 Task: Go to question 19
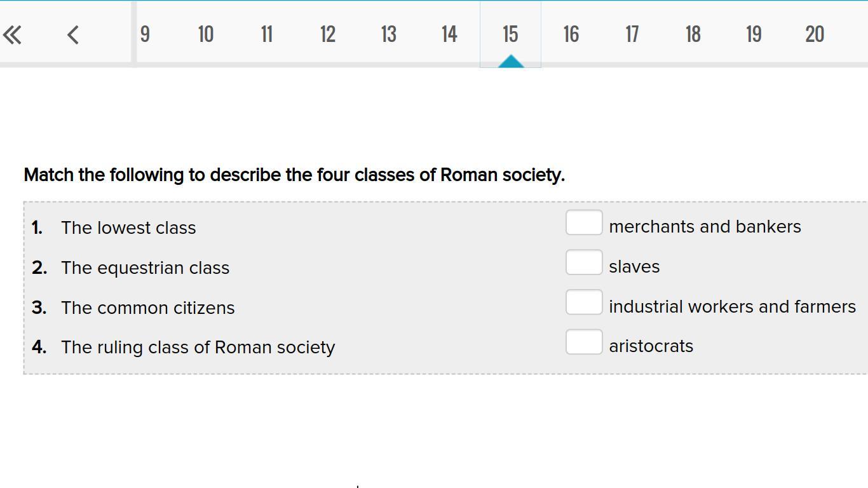tap(754, 34)
